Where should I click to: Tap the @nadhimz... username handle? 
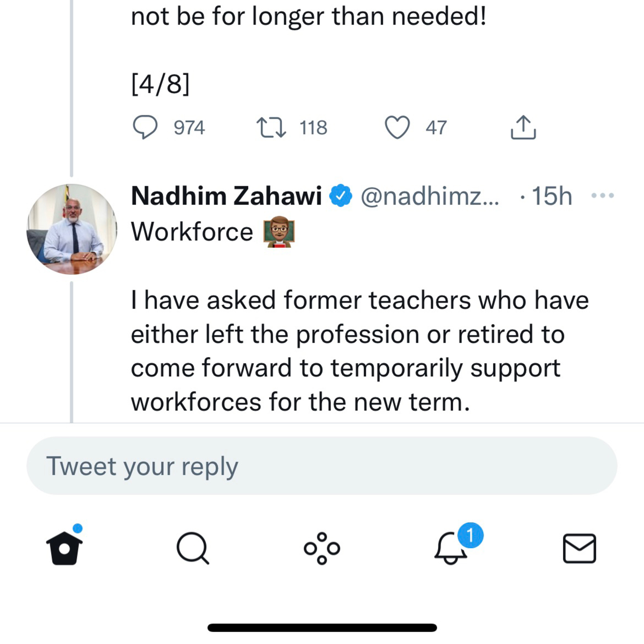[x=430, y=196]
